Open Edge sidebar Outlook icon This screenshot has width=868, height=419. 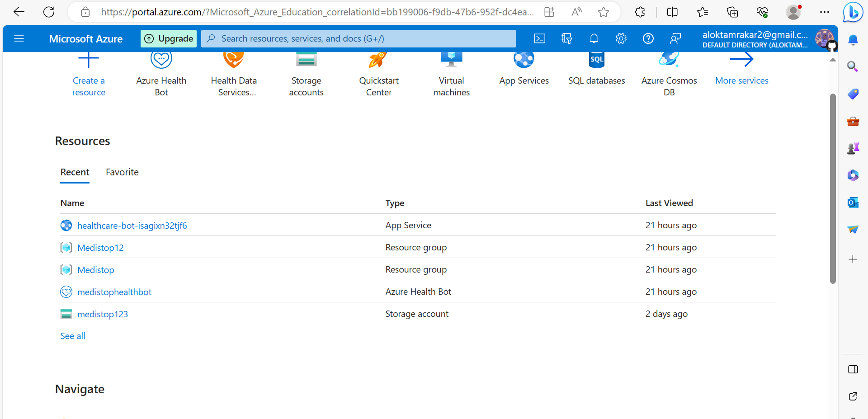click(x=853, y=202)
